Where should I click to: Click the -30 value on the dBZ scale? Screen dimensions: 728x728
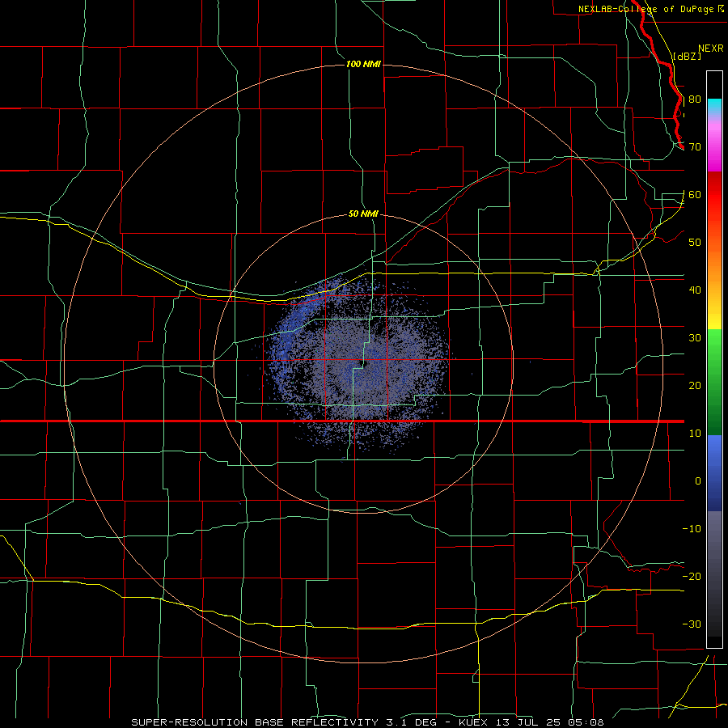point(692,624)
